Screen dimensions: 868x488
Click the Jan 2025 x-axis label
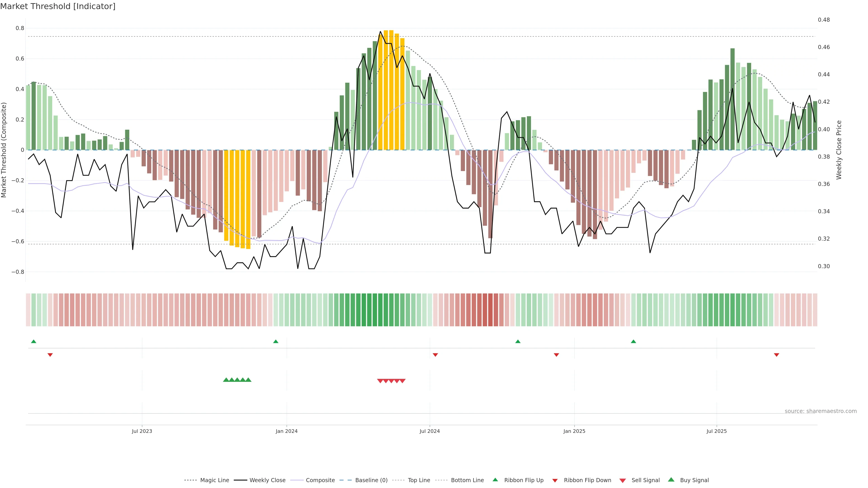point(574,431)
